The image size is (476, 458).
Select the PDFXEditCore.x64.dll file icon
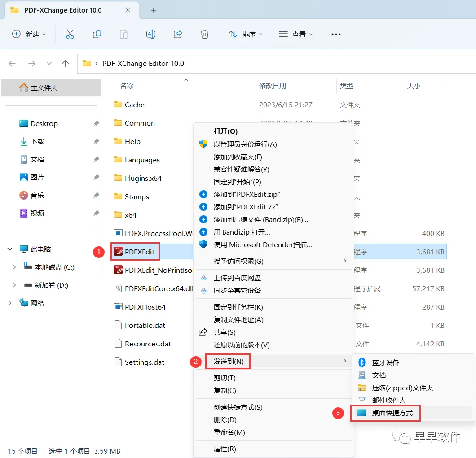[118, 288]
